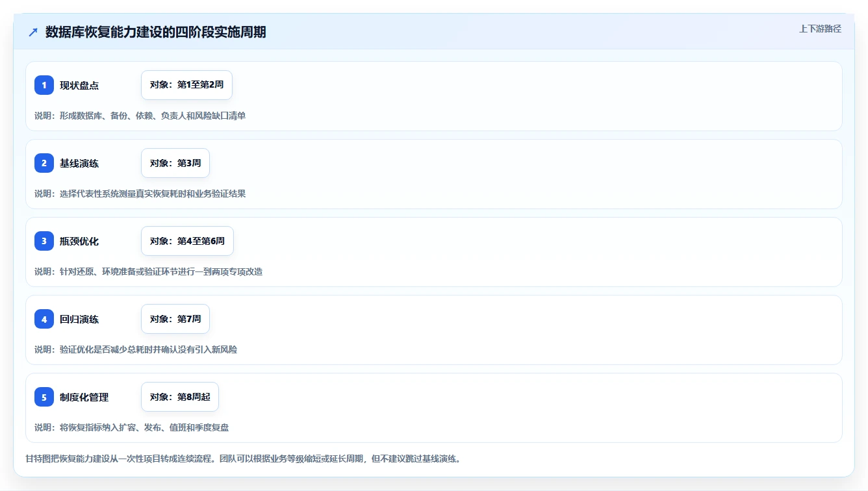The width and height of the screenshot is (868, 491).
Task: Click the 回归演练 step title
Action: point(79,320)
